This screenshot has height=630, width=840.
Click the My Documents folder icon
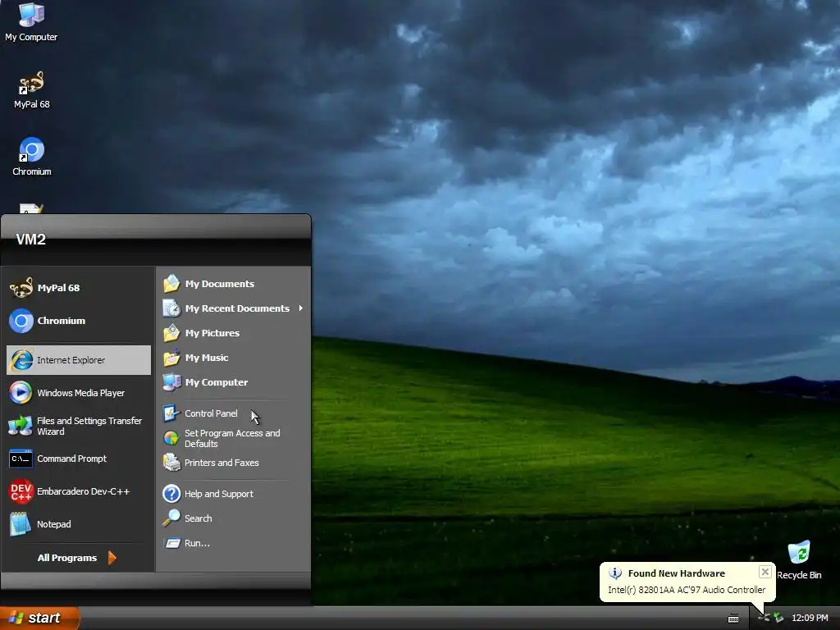click(x=171, y=283)
